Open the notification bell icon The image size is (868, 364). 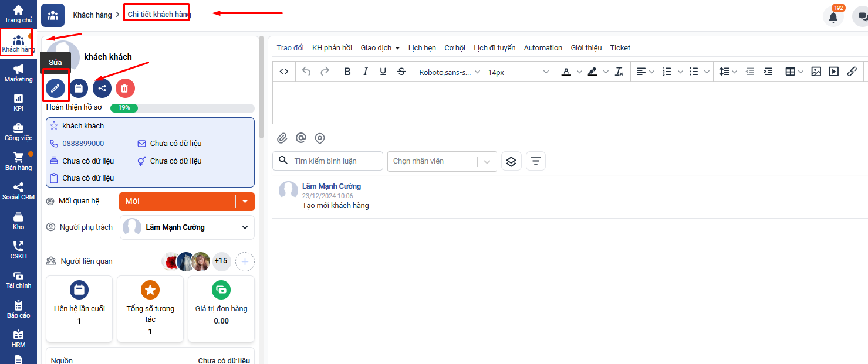[833, 17]
